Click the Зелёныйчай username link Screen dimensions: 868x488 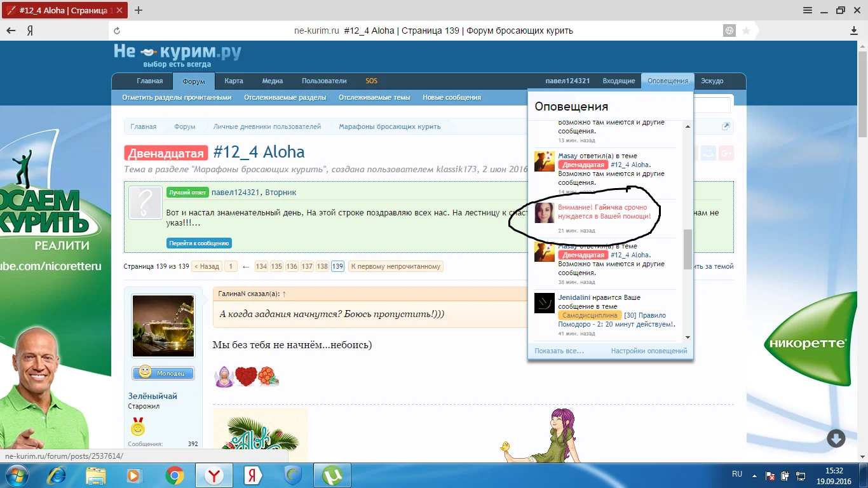tap(153, 396)
